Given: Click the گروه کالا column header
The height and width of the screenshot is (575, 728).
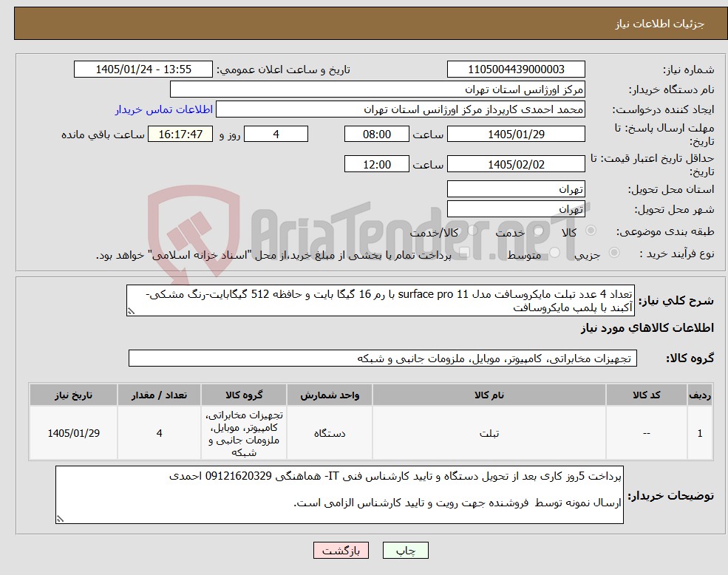Looking at the screenshot, I should pos(244,395).
